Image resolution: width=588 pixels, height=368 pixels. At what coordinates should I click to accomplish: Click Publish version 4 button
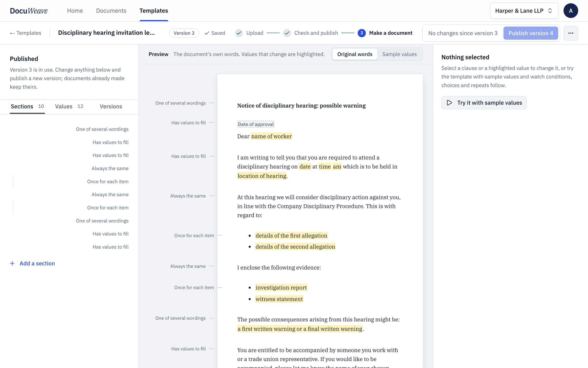[x=531, y=33]
